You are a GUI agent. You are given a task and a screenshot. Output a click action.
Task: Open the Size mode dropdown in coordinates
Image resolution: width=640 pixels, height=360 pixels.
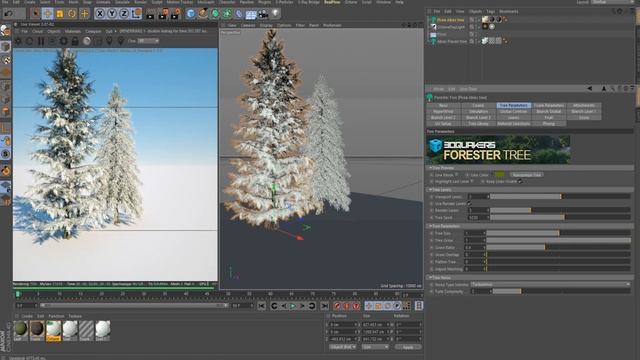(x=375, y=347)
